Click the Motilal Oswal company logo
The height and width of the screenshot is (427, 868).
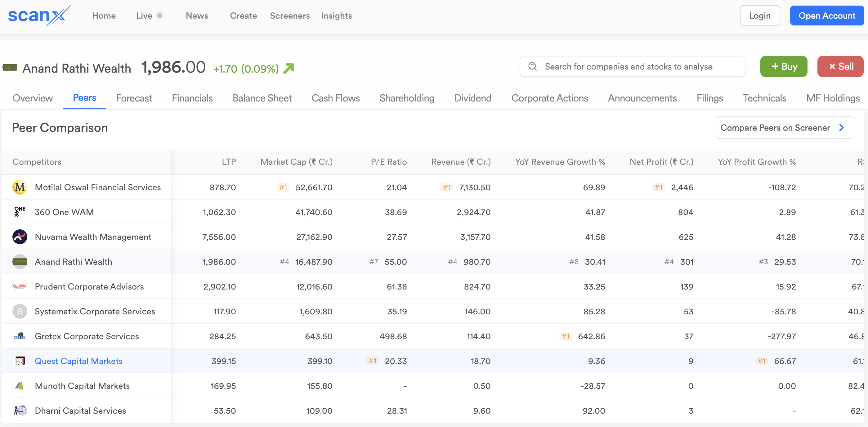coord(20,187)
